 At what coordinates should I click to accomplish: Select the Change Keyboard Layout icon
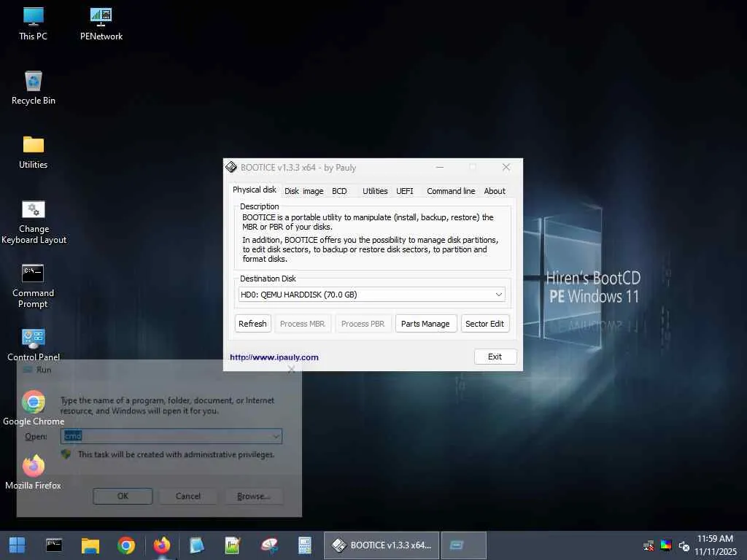(34, 222)
